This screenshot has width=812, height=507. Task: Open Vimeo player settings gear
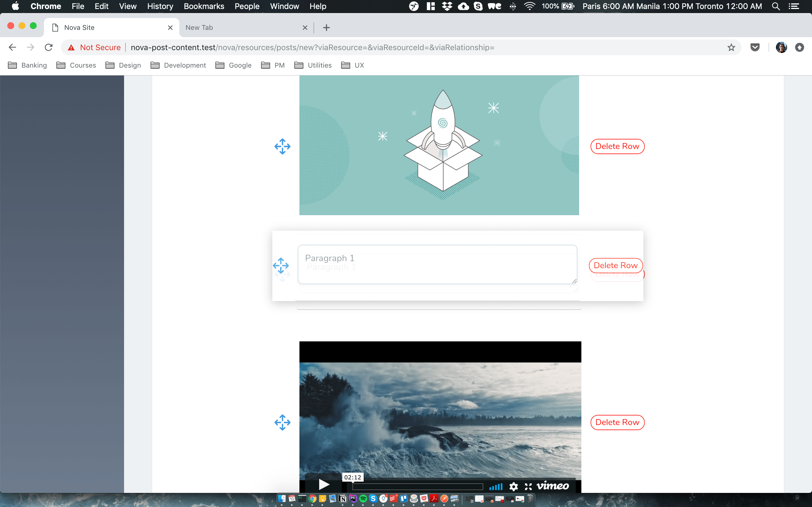coord(513,486)
